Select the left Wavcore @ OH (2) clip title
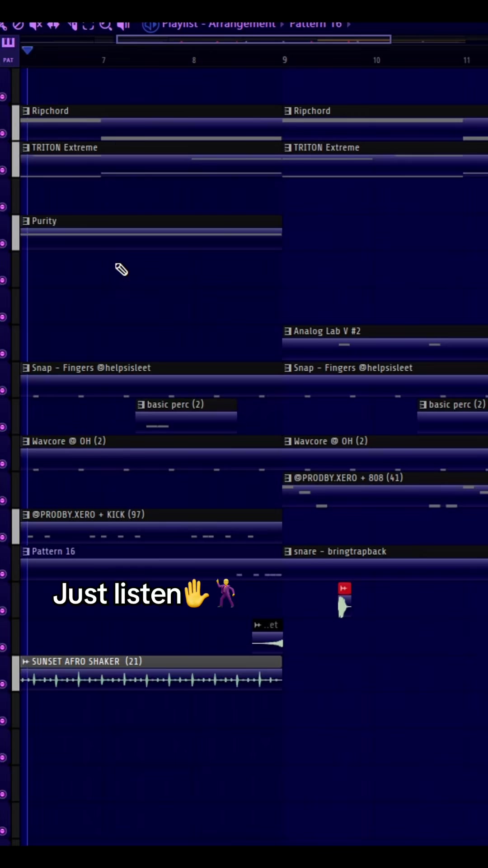Viewport: 488px width, 868px height. (69, 441)
